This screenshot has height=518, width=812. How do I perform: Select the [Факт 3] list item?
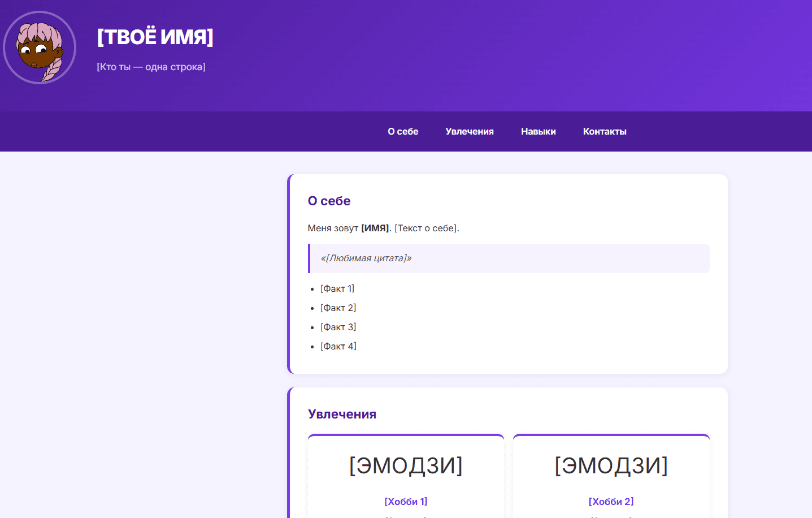pyautogui.click(x=338, y=327)
